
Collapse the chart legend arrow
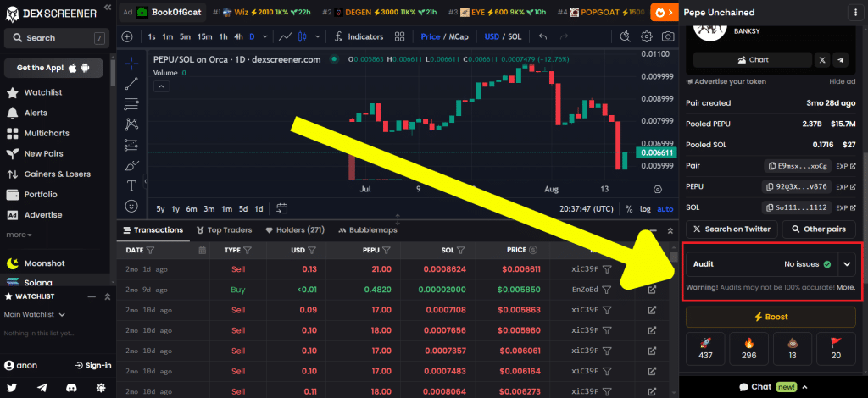coord(162,86)
